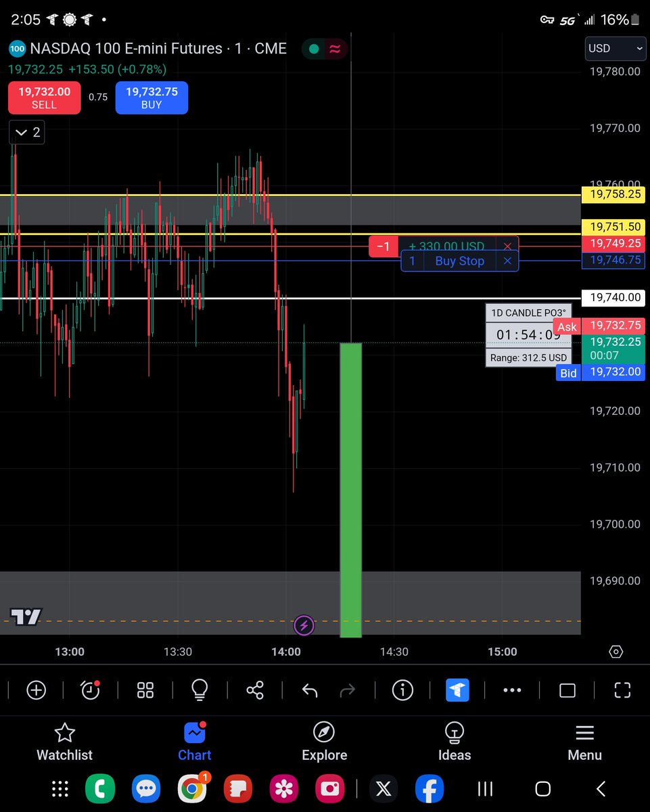
Task: Tap the 19,758.25 yellow price label
Action: tap(614, 194)
